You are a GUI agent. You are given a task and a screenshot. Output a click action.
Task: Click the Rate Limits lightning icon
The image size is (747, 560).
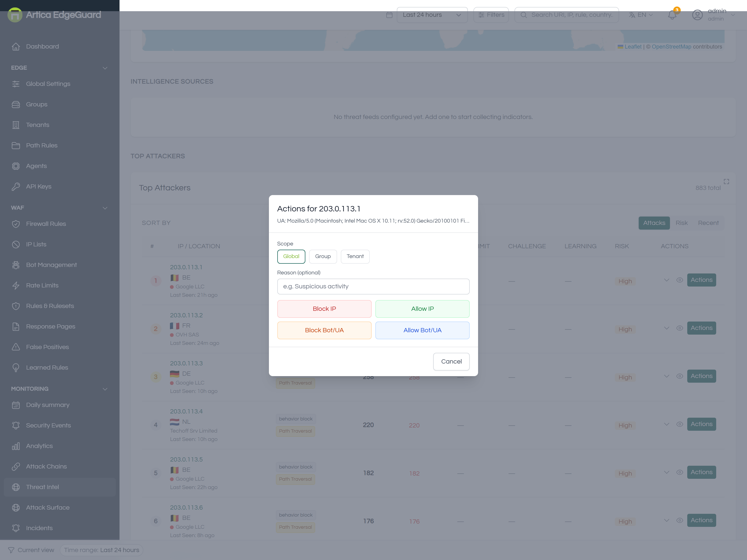(16, 286)
